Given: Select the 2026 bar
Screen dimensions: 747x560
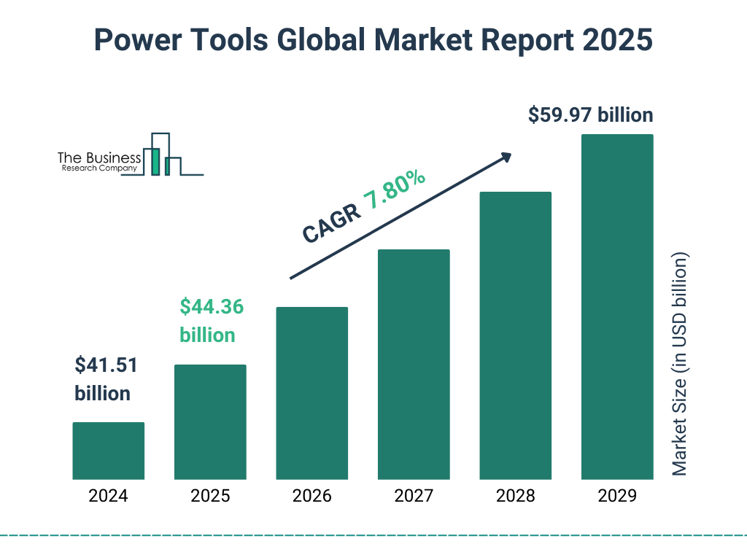Looking at the screenshot, I should [312, 393].
